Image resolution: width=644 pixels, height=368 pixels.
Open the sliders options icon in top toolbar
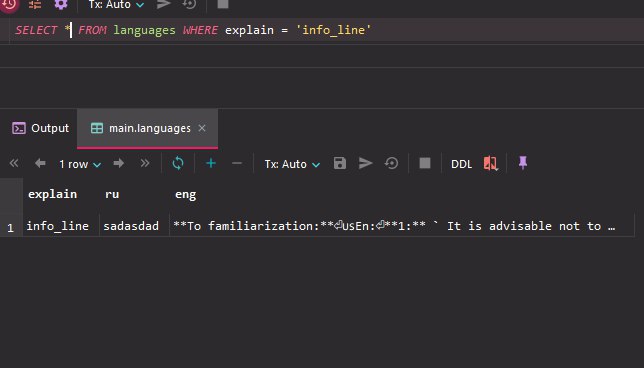pyautogui.click(x=35, y=4)
